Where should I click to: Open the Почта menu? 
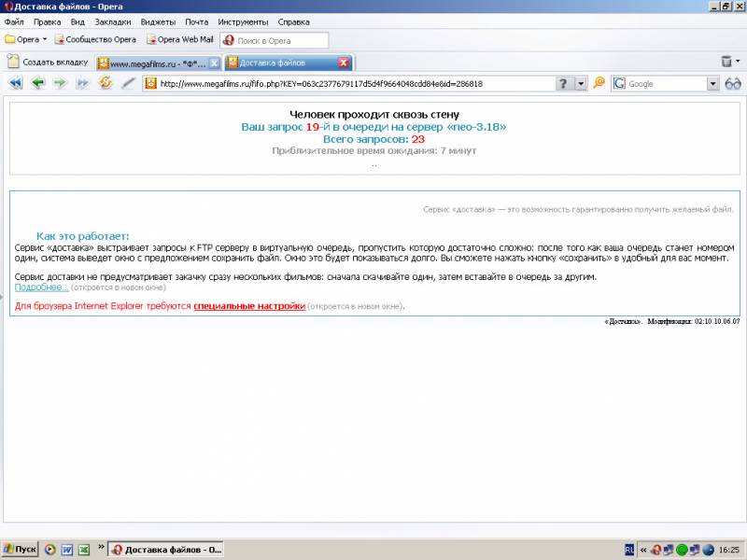197,21
